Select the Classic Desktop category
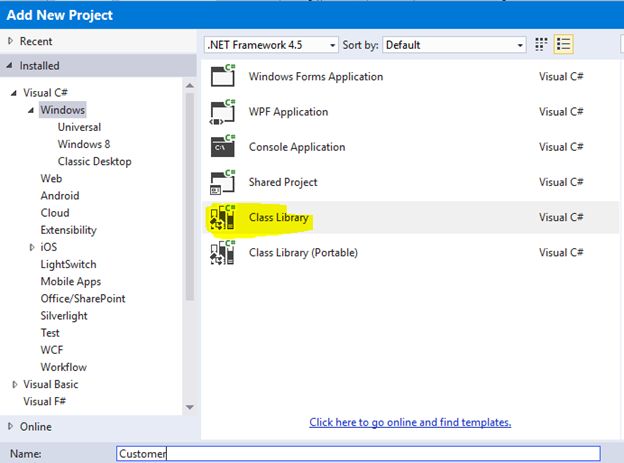Screen dimensions: 624x463 94,161
